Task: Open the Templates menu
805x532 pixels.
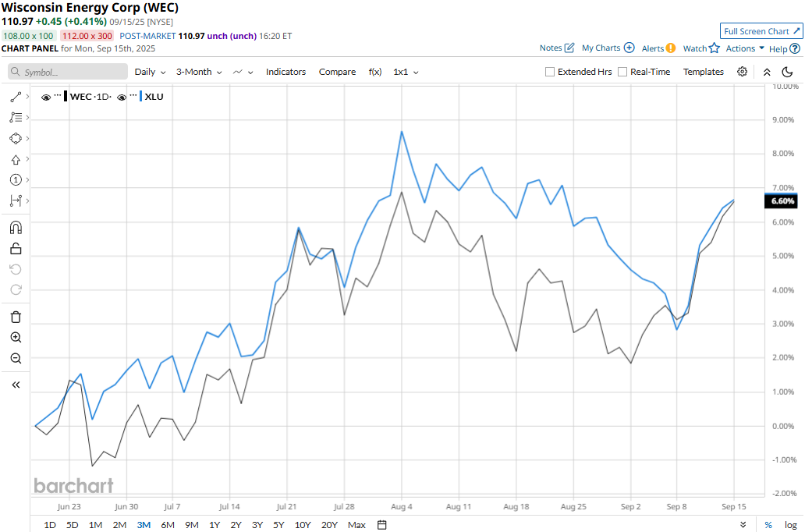Action: click(703, 72)
